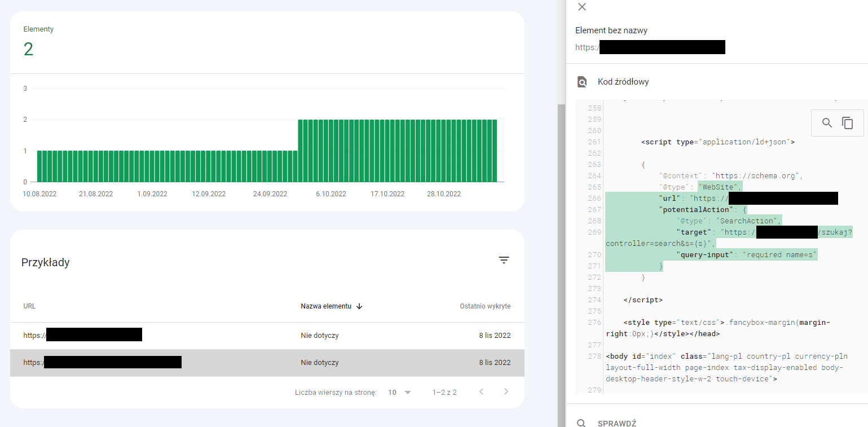Image resolution: width=868 pixels, height=427 pixels.
Task: Go to the next page of examples
Action: [506, 391]
